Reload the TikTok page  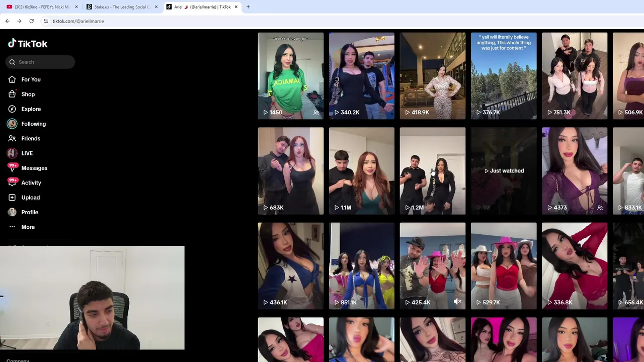(x=31, y=21)
